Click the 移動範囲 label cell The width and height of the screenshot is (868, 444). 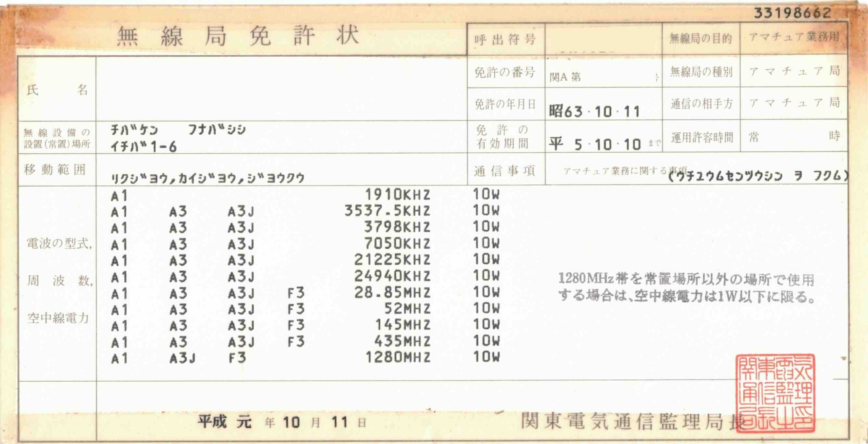coord(55,170)
